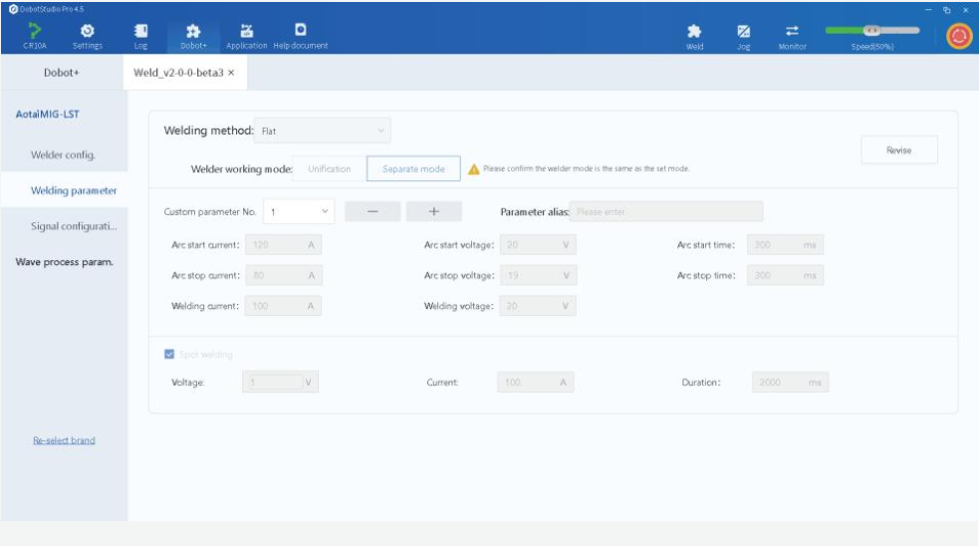Click the welder mode confirmation warning text

(x=586, y=168)
